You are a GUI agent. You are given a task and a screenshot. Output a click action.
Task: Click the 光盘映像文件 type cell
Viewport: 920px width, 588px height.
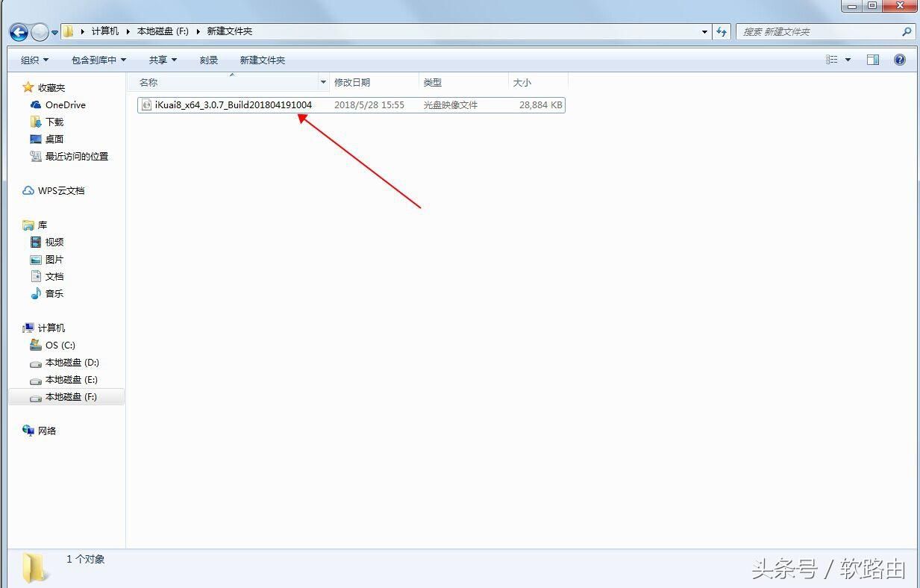click(x=451, y=105)
